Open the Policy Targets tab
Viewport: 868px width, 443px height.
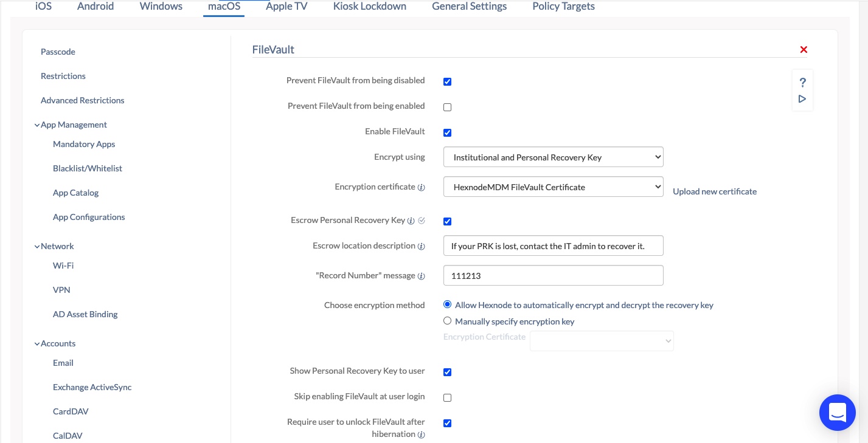pos(563,7)
